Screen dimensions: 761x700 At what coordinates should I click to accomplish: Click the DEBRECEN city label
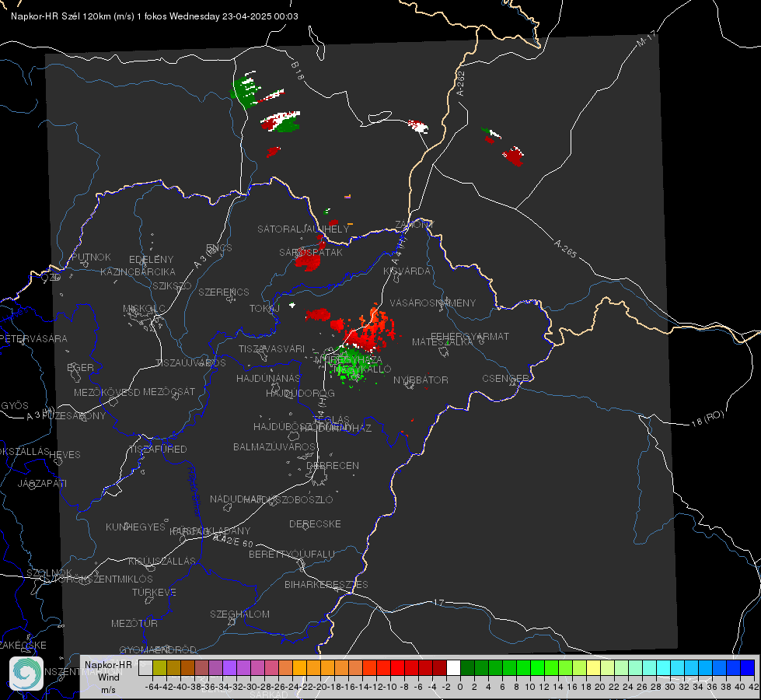click(x=333, y=465)
